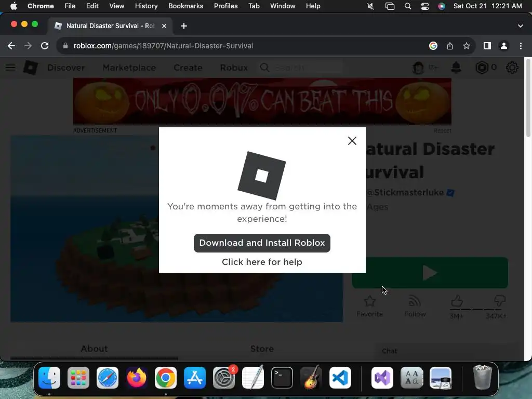Open the Robux page
This screenshot has height=399, width=532.
coord(234,68)
